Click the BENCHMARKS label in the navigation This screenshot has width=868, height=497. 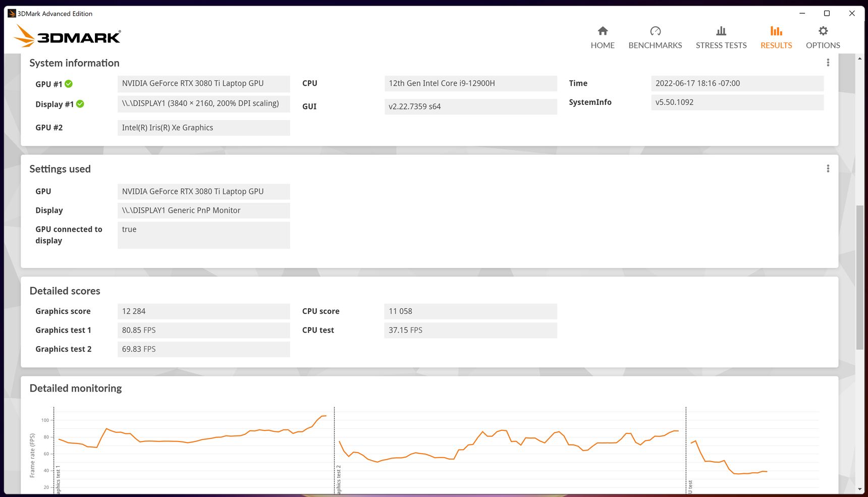click(x=655, y=45)
